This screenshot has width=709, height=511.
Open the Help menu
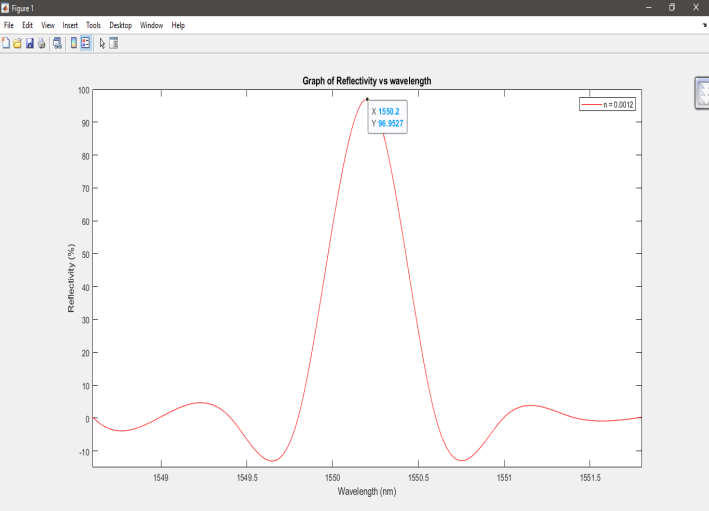(x=178, y=25)
